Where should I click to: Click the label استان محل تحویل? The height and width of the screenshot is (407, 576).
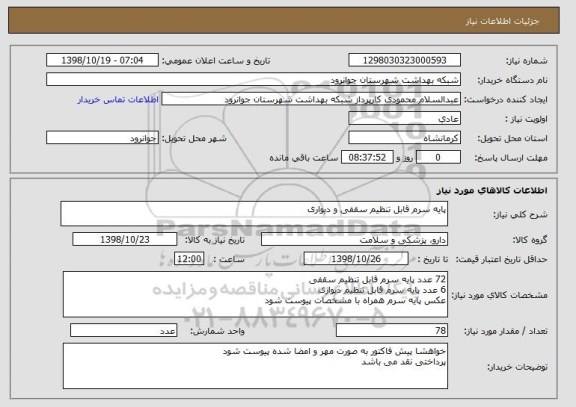click(512, 138)
